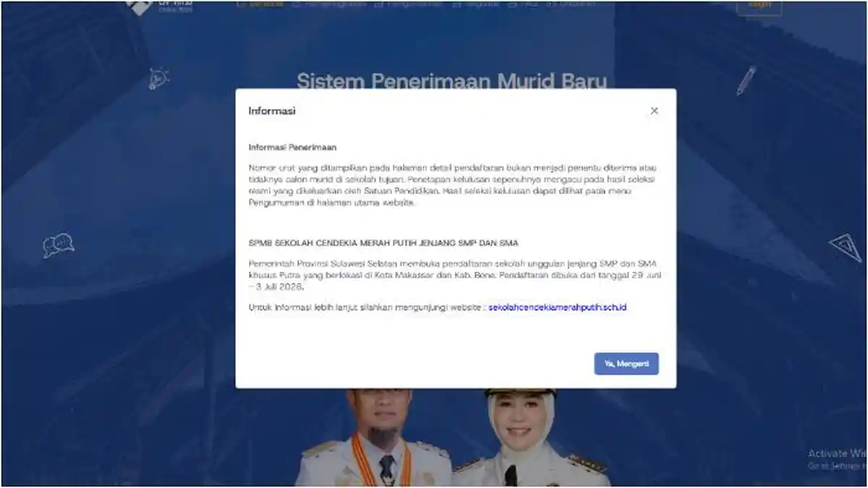Click the "SPMB SEKOLAH CENDEKIA MERAH PUTIH" heading

[383, 243]
